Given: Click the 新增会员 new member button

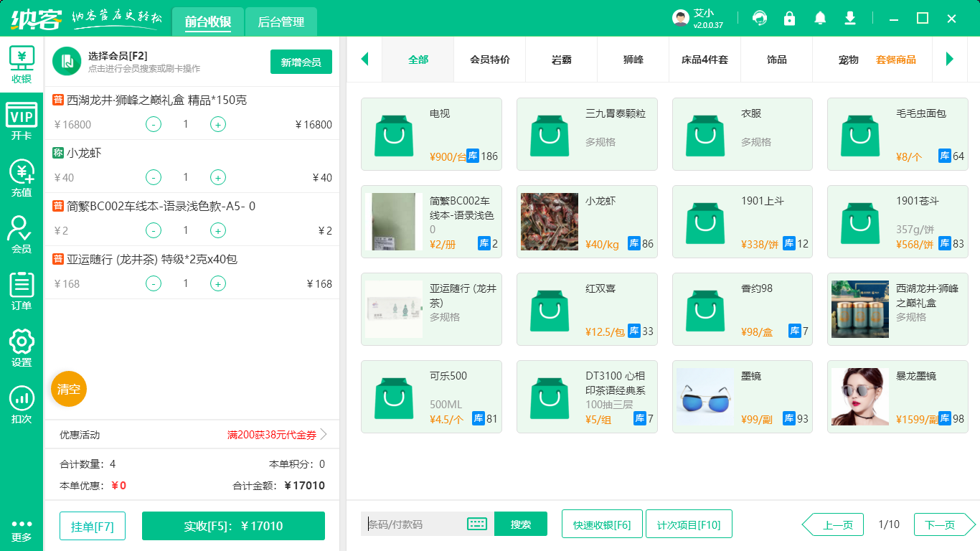Looking at the screenshot, I should [x=301, y=62].
